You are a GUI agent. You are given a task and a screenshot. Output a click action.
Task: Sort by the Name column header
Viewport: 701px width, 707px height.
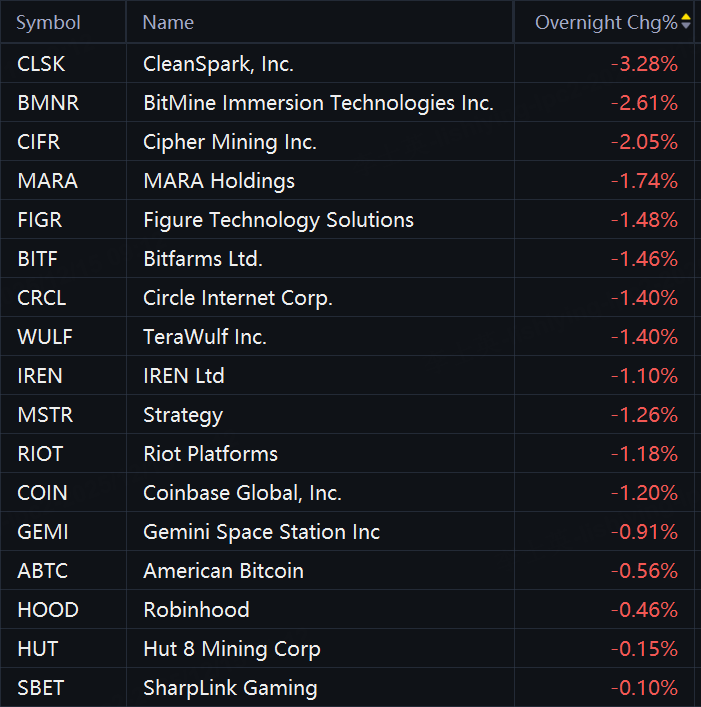(x=168, y=22)
